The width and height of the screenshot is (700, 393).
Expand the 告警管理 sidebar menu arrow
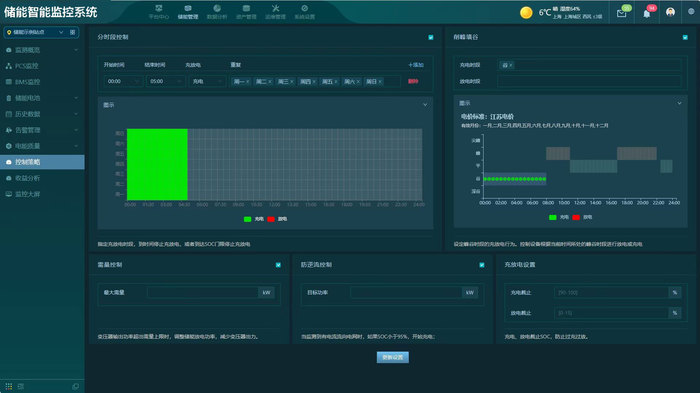[76, 130]
